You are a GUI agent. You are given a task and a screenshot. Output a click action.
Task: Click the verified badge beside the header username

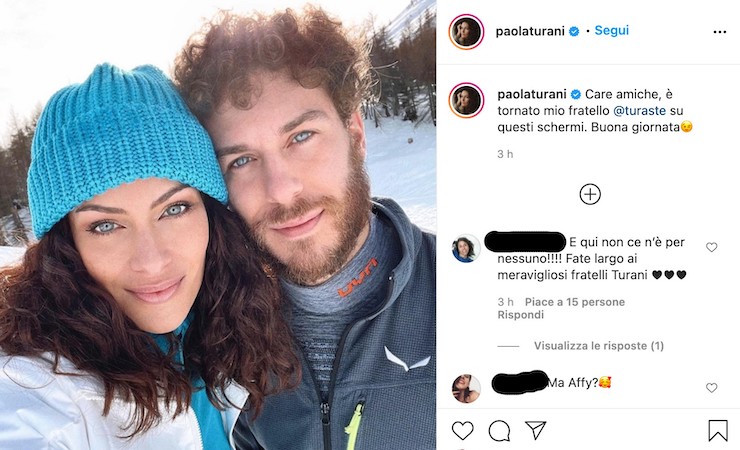(x=574, y=32)
